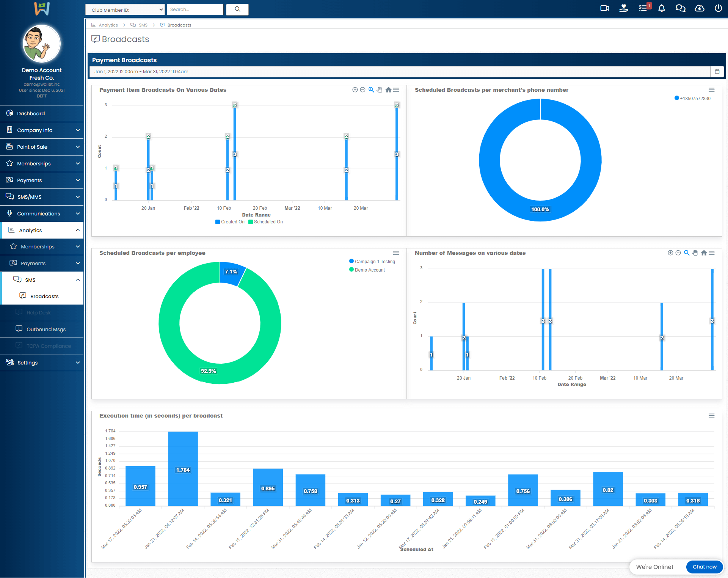This screenshot has height=578, width=728.
Task: Click the Search input field
Action: 195,9
